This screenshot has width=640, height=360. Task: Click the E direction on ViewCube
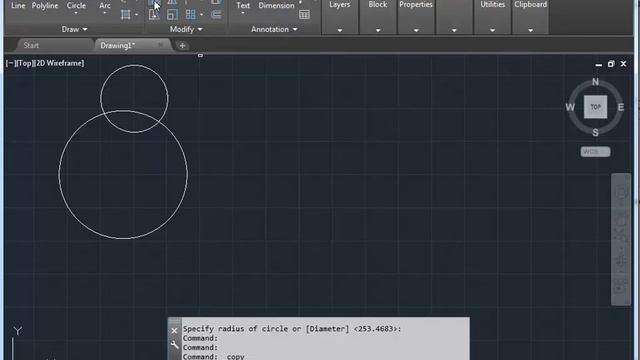tap(621, 107)
